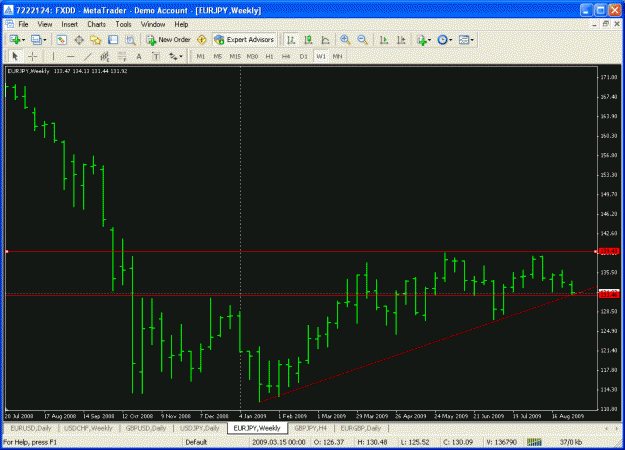Toggle the Expert Advisors button
The width and height of the screenshot is (625, 450).
click(244, 40)
